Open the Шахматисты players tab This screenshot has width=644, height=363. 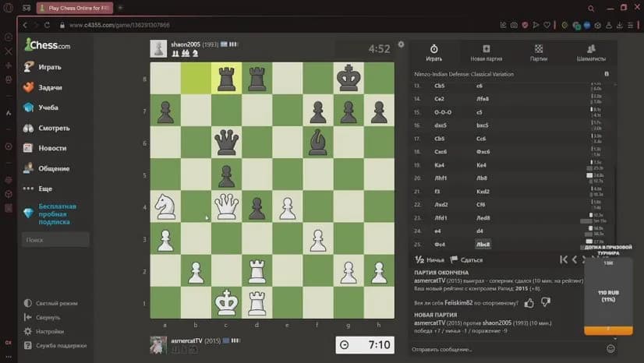(591, 53)
